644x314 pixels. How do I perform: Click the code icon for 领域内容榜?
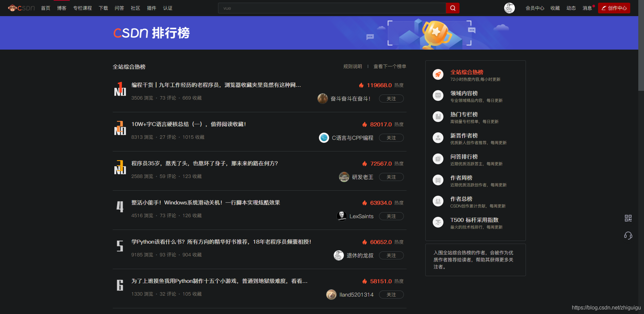pos(438,96)
